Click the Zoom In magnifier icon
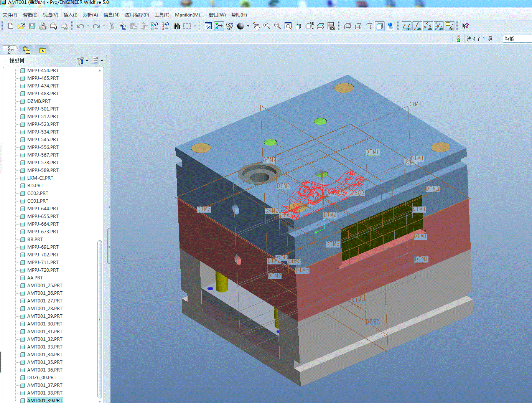The height and width of the screenshot is (403, 532). [x=267, y=26]
